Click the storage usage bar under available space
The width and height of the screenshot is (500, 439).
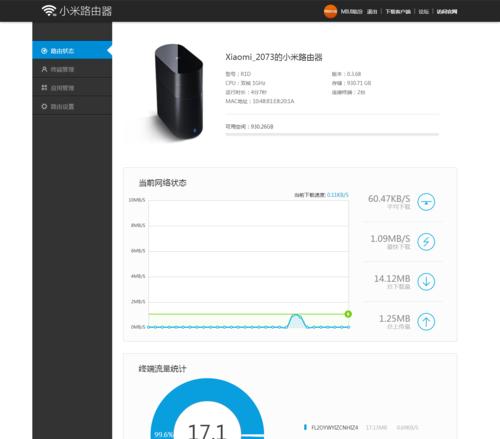pyautogui.click(x=332, y=134)
